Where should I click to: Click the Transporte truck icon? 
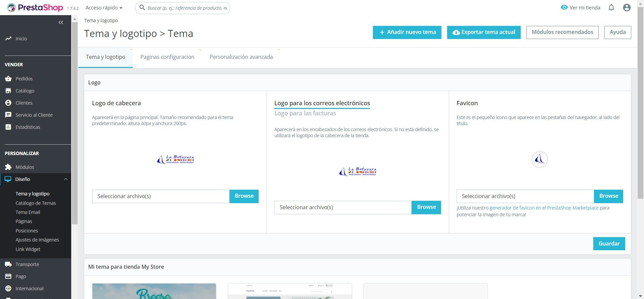coord(8,264)
